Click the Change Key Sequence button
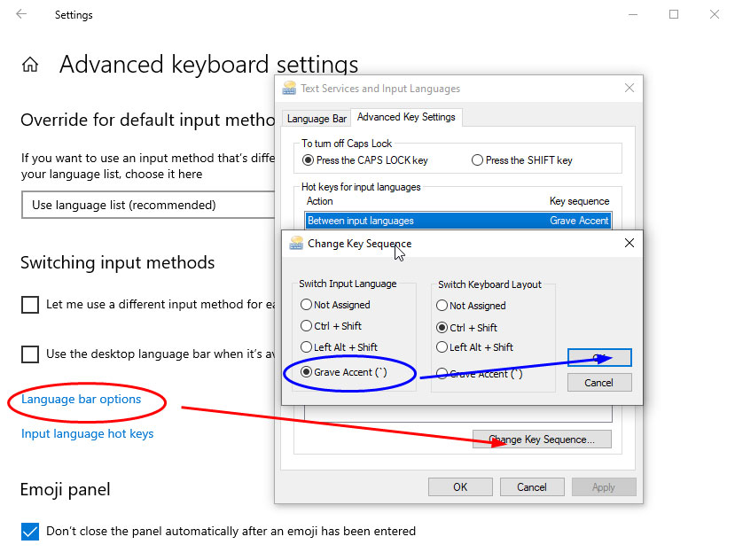 [x=541, y=439]
